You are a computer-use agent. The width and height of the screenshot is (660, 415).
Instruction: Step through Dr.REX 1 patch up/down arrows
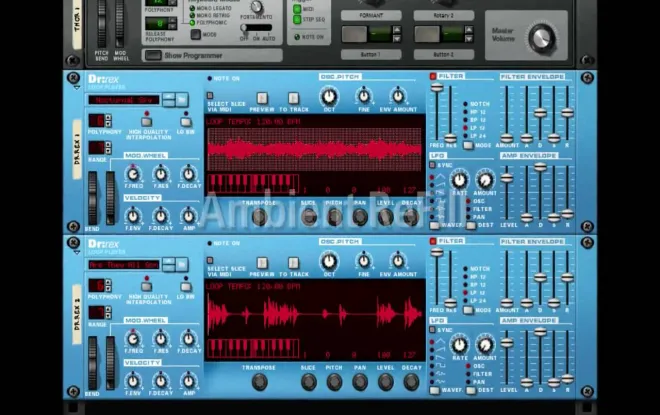point(169,100)
